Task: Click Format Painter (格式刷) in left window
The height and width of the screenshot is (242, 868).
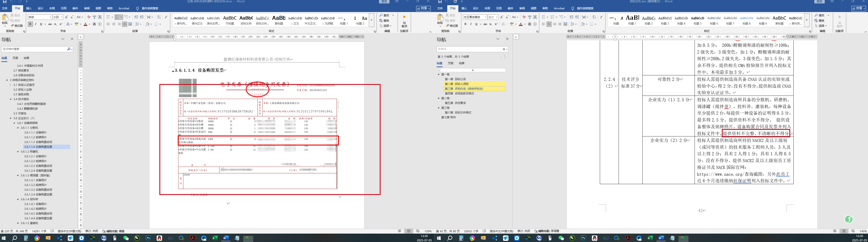Action: [x=17, y=26]
